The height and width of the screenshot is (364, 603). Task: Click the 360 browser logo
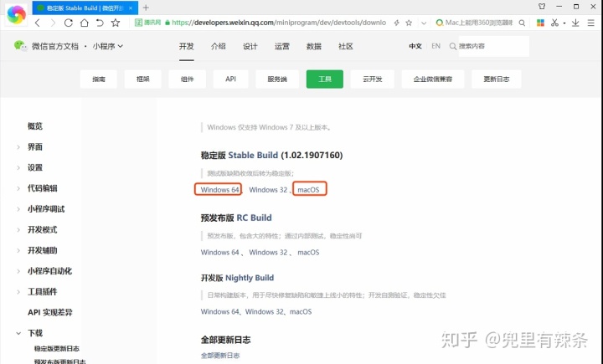pyautogui.click(x=16, y=14)
